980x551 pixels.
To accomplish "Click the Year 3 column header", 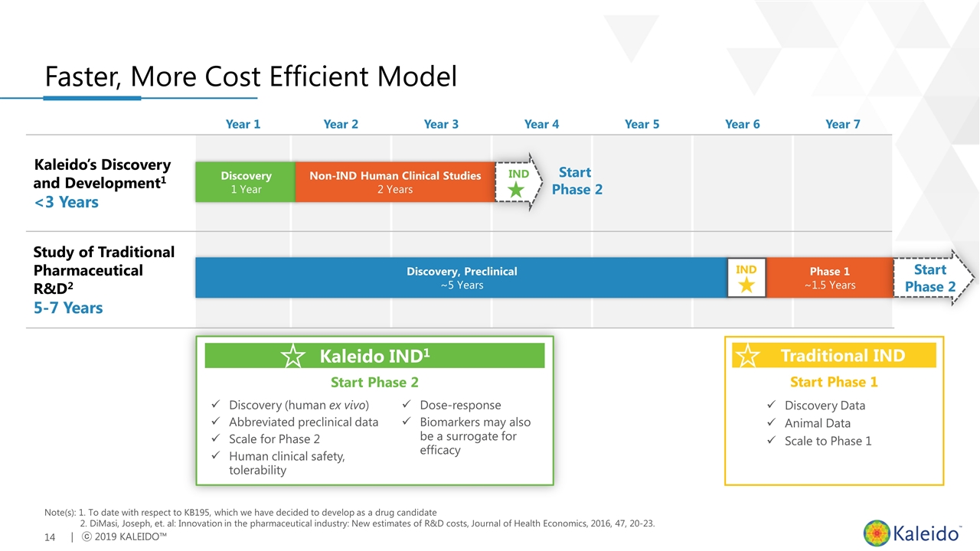I will pyautogui.click(x=441, y=124).
